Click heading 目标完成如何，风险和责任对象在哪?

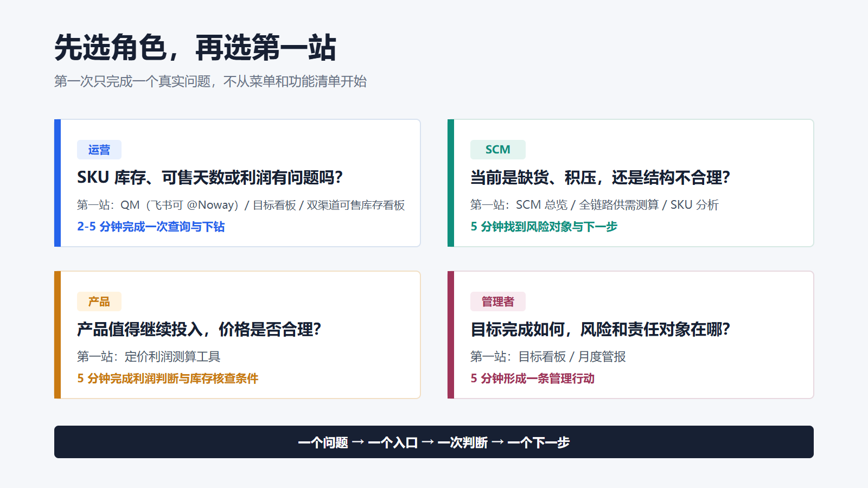[601, 329]
